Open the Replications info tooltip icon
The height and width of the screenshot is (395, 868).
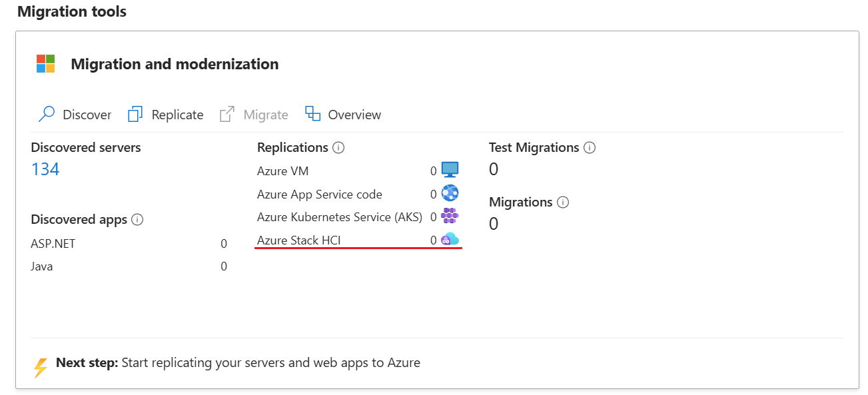click(340, 147)
